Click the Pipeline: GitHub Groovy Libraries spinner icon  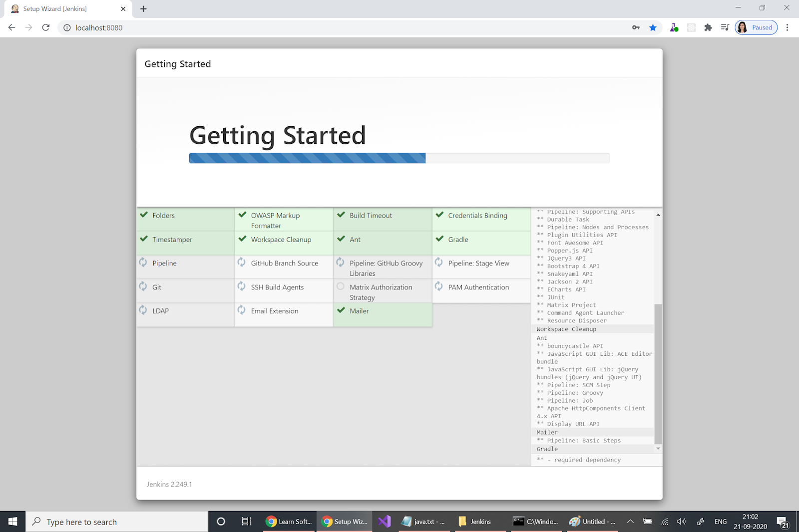coord(340,262)
